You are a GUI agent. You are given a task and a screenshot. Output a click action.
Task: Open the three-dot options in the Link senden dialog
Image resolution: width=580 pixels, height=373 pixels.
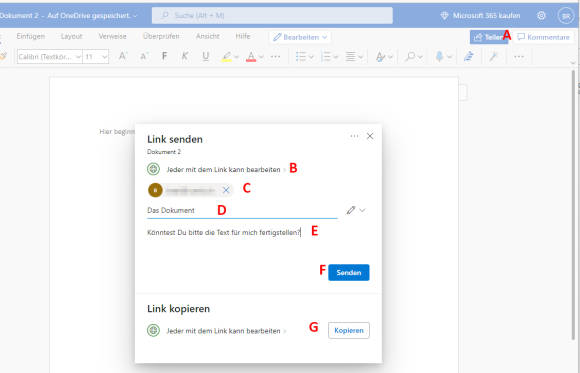point(354,136)
